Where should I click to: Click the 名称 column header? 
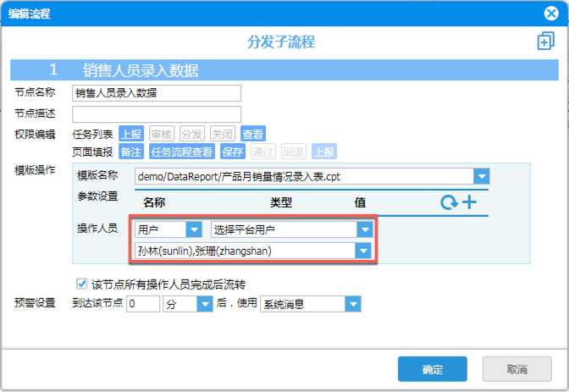click(154, 202)
